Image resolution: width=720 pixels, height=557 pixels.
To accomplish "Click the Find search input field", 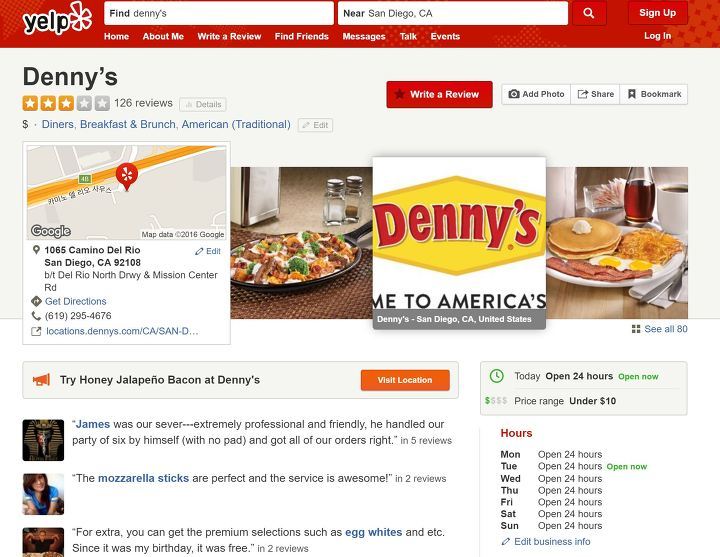I will coord(219,13).
